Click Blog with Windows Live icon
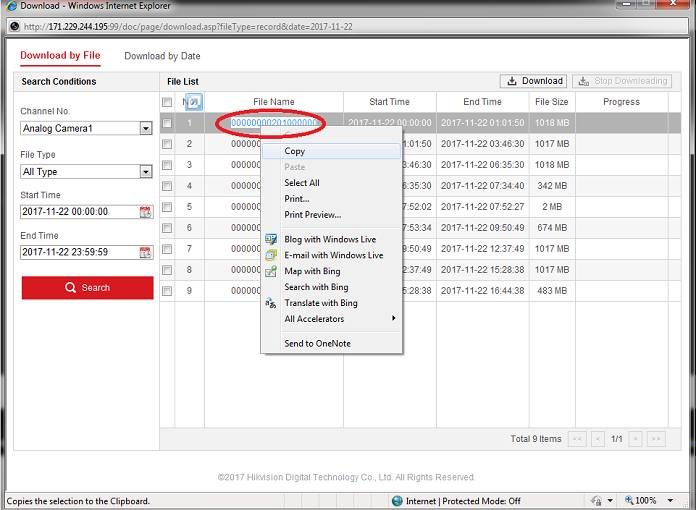Image resolution: width=696 pixels, height=510 pixels. point(271,240)
